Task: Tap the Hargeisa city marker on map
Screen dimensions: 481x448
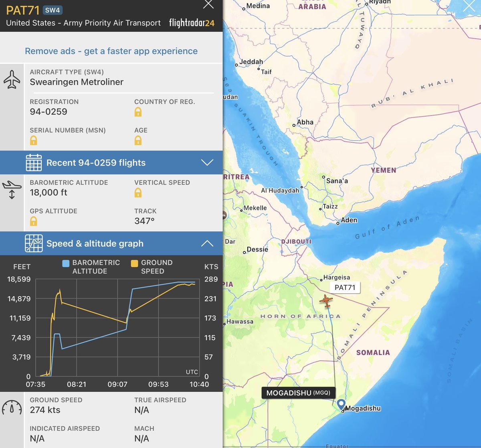Action: point(321,280)
